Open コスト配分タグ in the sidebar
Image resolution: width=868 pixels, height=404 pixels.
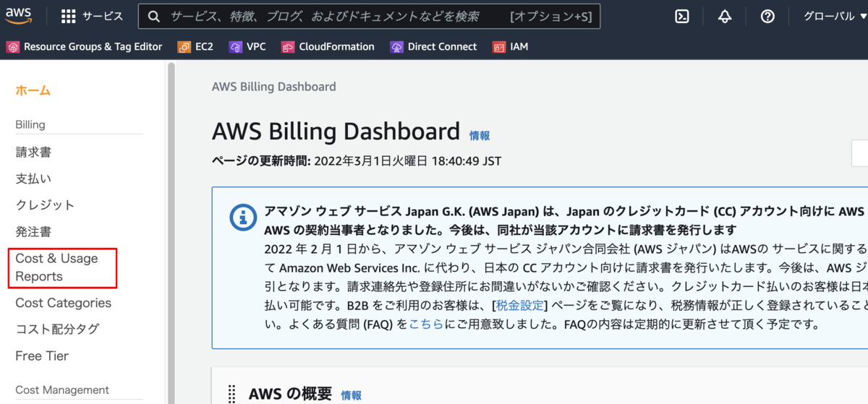(x=57, y=330)
